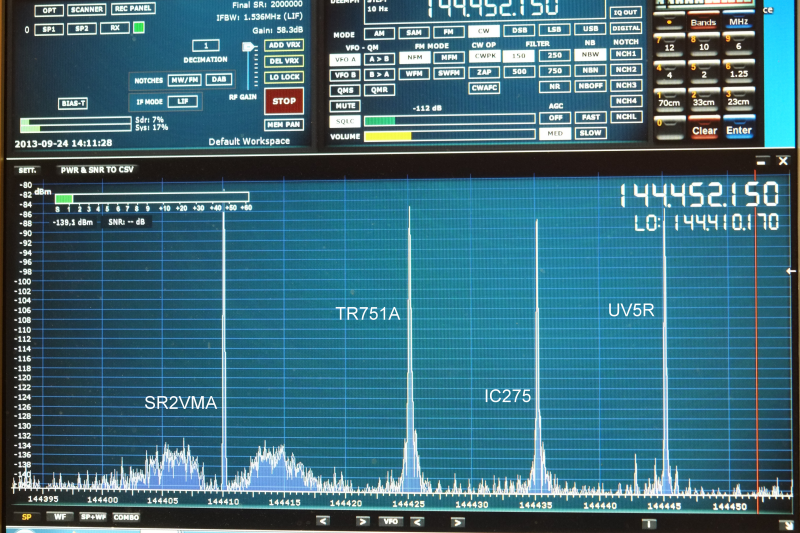Screen dimensions: 800x533
Task: Click the DECIMATION value field
Action: pos(206,46)
